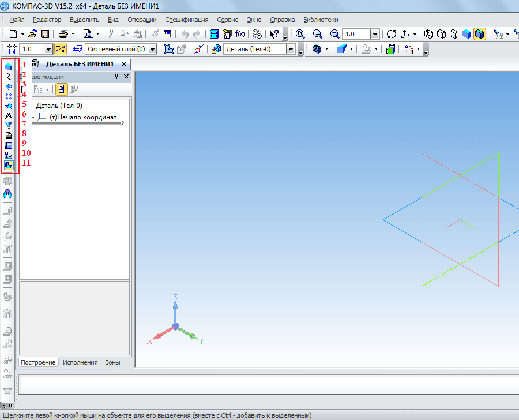
Task: Switch to the Исполнения tab
Action: click(80, 362)
